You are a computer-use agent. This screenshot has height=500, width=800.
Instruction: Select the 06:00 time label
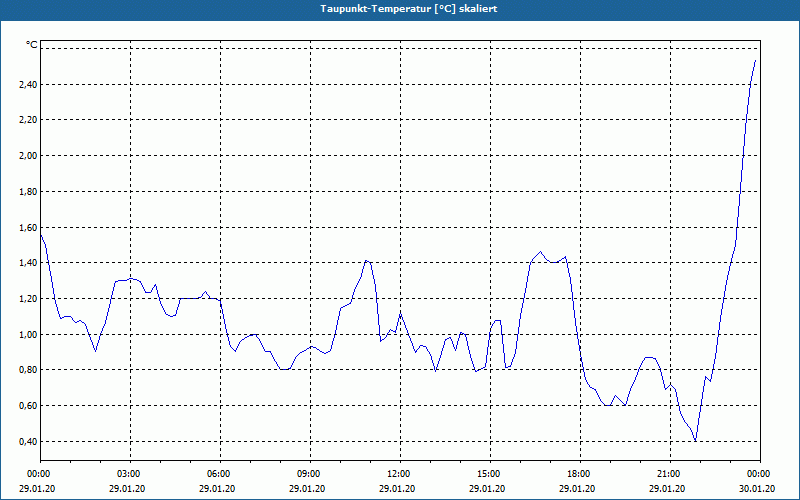click(x=220, y=474)
